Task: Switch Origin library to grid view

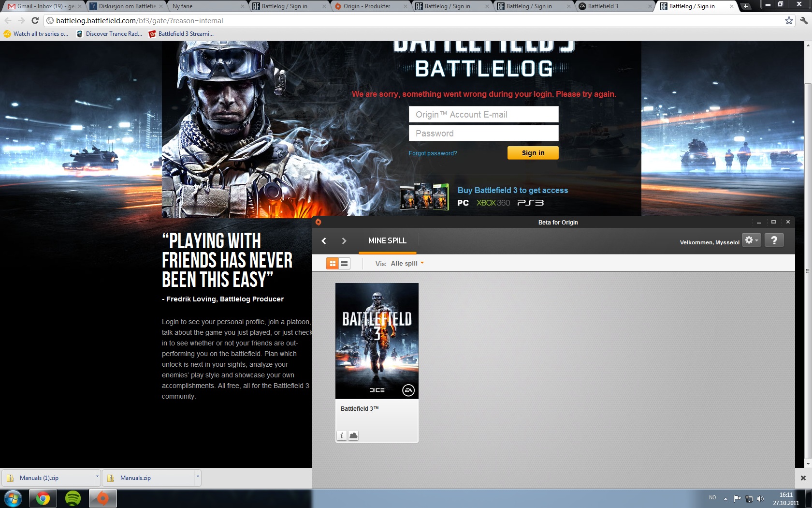Action: (x=333, y=263)
